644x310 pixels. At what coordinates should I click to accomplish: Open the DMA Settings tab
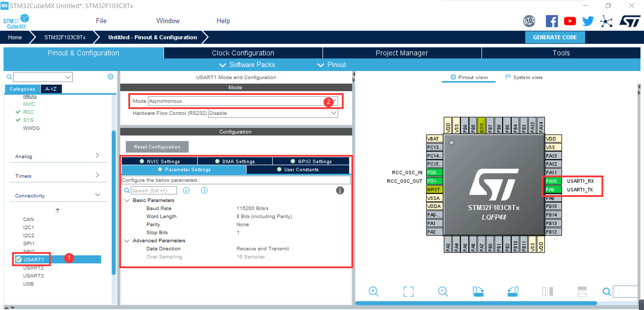pos(235,161)
